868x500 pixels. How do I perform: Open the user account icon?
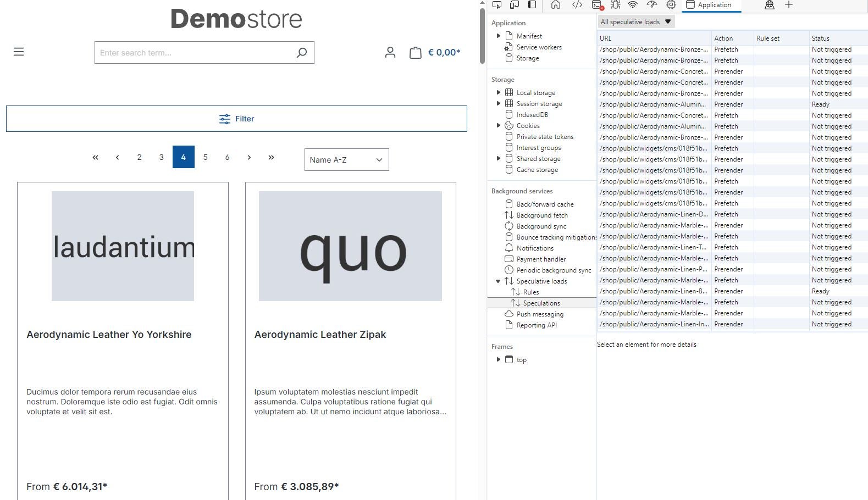[390, 53]
